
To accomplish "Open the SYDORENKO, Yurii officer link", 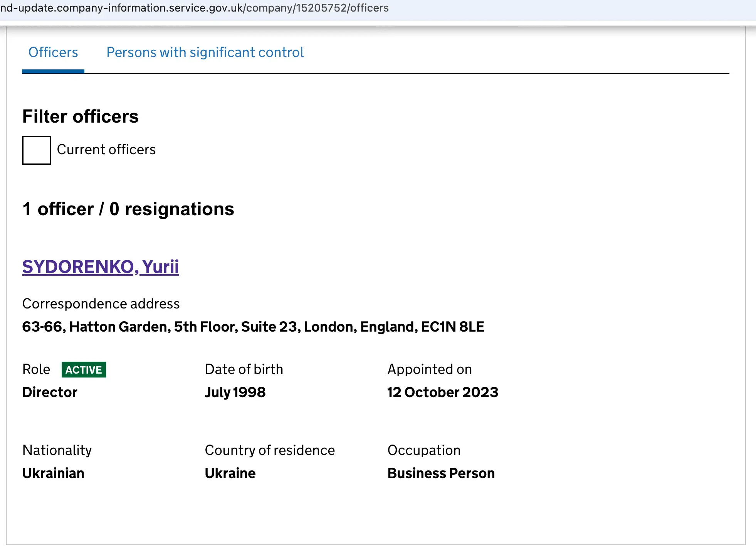I will point(101,267).
